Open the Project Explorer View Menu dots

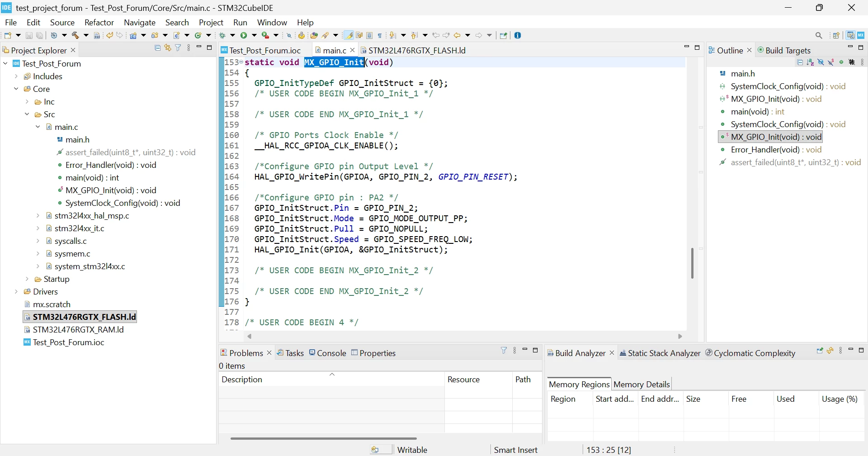point(189,47)
